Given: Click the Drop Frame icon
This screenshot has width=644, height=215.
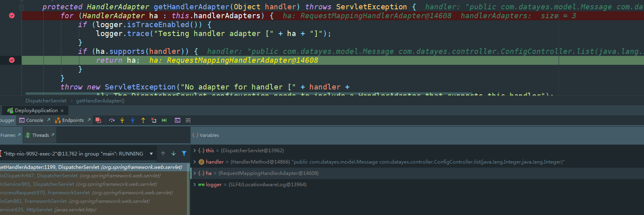Looking at the screenshot, I should 154,120.
